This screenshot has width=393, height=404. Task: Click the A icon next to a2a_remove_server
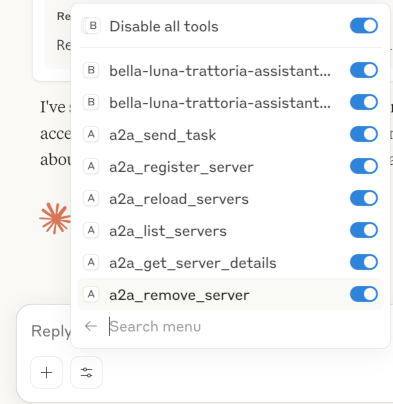(91, 294)
